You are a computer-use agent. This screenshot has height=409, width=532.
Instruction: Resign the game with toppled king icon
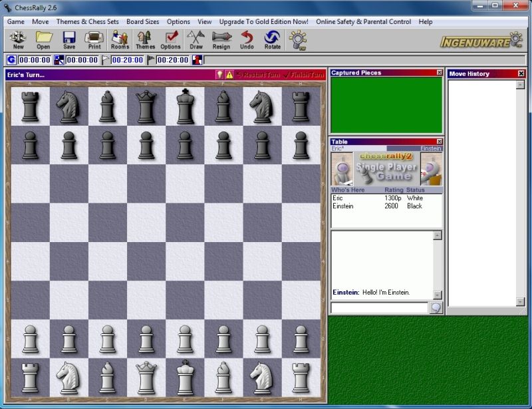[x=221, y=40]
